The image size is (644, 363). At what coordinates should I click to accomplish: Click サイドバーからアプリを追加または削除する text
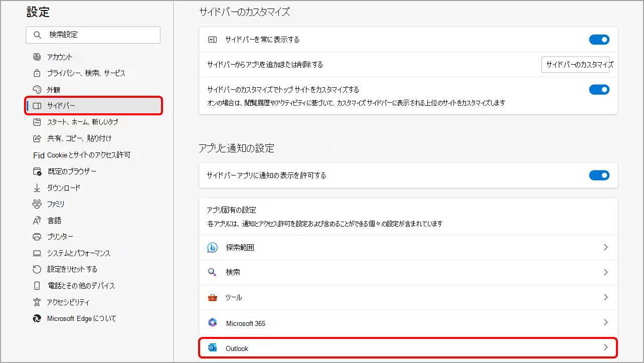(x=265, y=65)
